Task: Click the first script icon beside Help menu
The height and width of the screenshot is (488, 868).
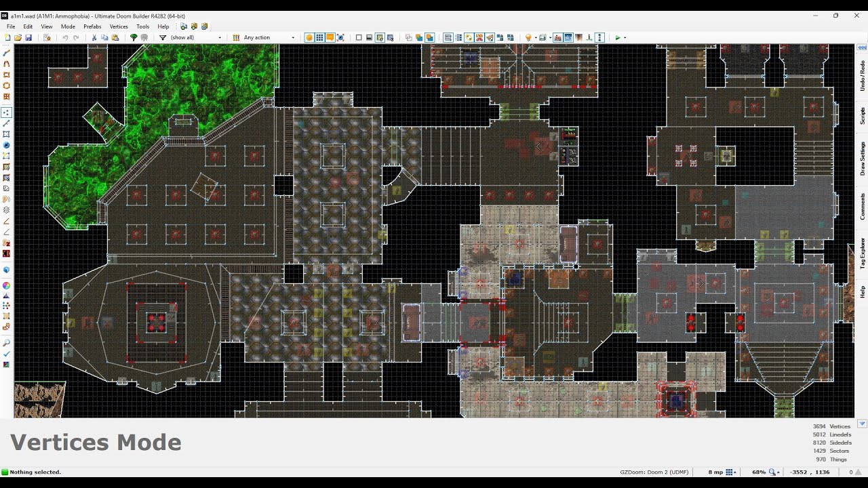Action: tap(184, 26)
